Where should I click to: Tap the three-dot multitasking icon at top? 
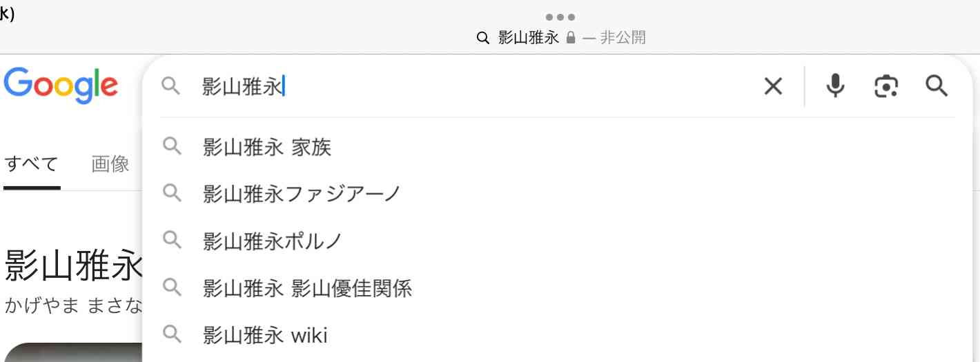pos(560,17)
